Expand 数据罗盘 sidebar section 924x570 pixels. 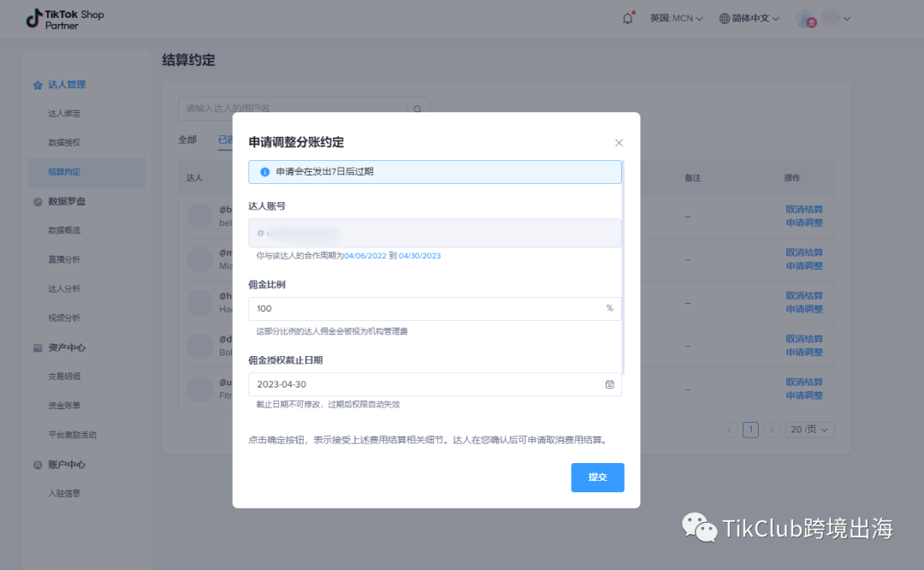click(x=67, y=202)
